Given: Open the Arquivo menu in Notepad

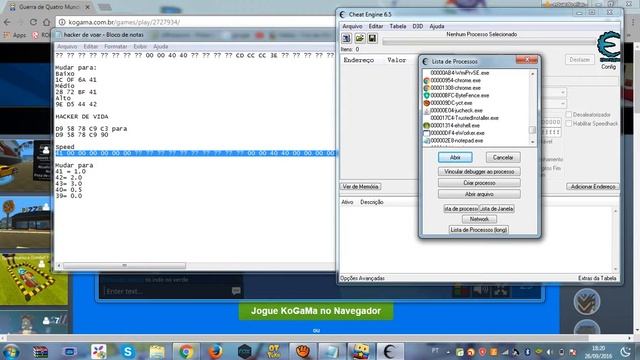Looking at the screenshot, I should coord(67,47).
